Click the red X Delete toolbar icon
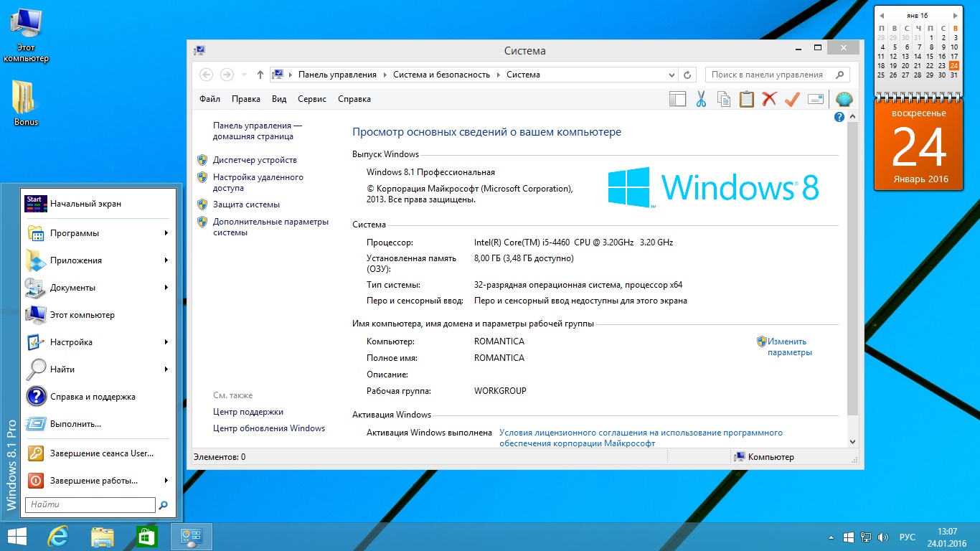 (x=769, y=99)
